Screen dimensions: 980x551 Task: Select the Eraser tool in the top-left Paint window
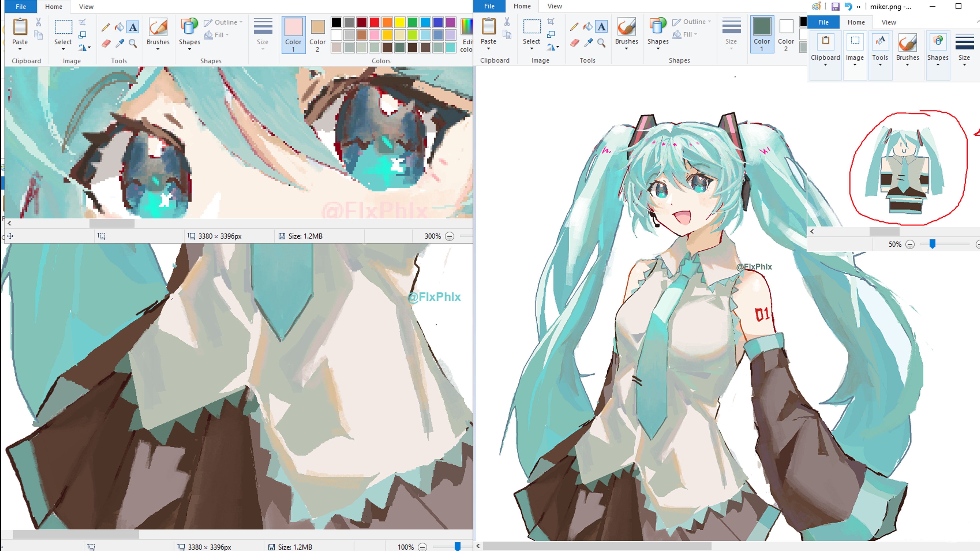(106, 43)
